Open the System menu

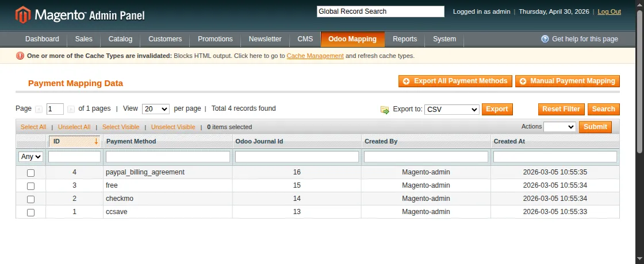point(444,39)
